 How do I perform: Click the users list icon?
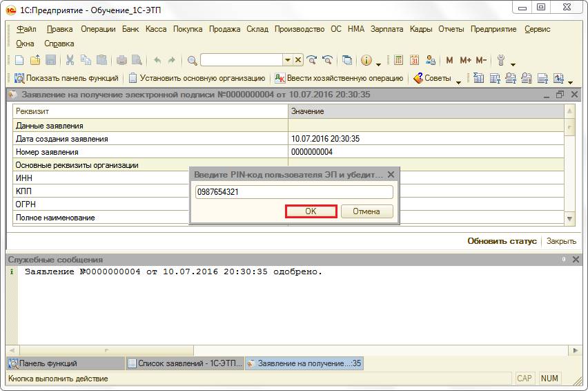click(x=431, y=60)
